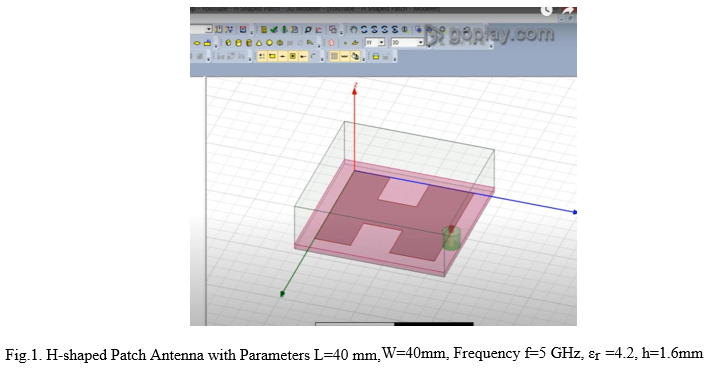The image size is (713, 370).
Task: Toggle the snap-to-grid highlighted button
Action: pyautogui.click(x=262, y=56)
